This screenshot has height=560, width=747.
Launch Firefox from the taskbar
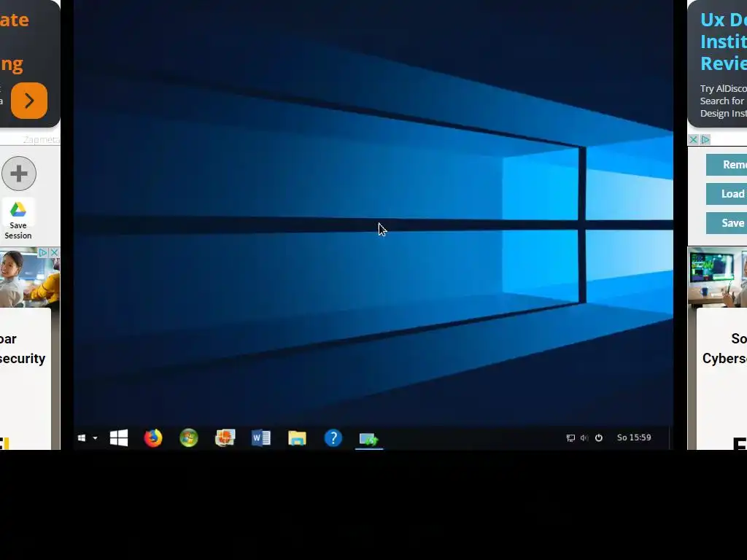(x=153, y=437)
